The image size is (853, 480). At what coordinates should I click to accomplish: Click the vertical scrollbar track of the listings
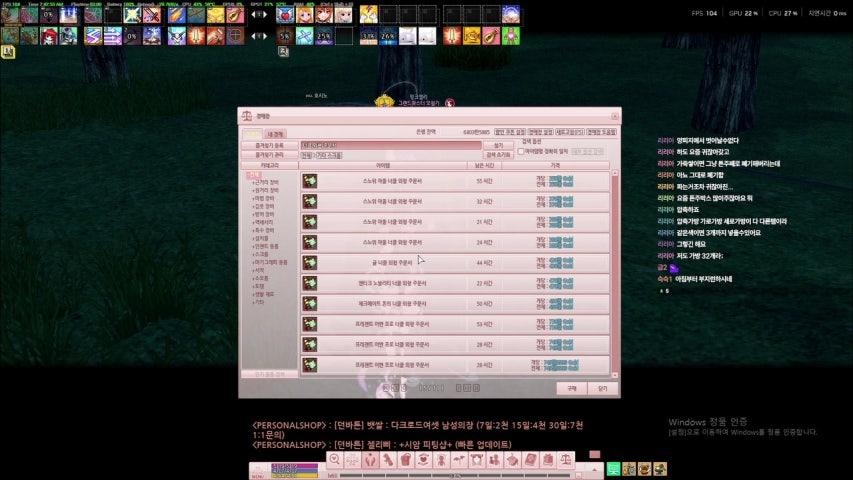[615, 274]
